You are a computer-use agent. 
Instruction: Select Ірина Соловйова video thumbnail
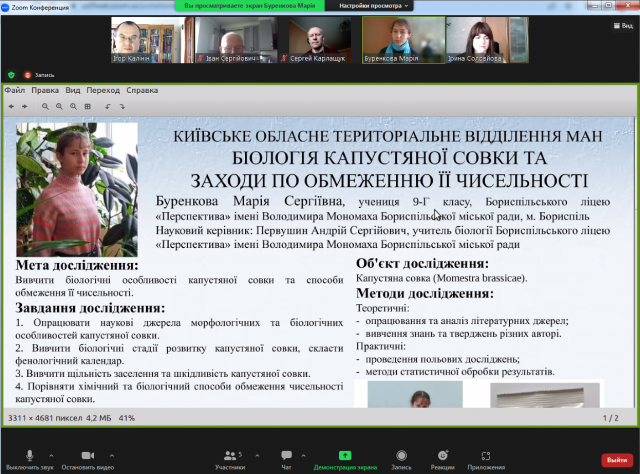(487, 40)
